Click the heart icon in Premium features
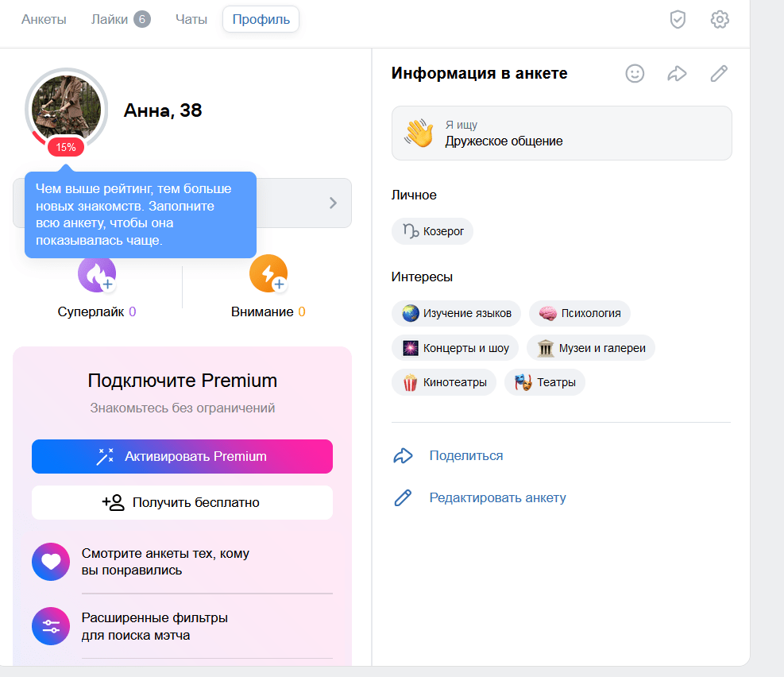The height and width of the screenshot is (677, 784). (51, 562)
